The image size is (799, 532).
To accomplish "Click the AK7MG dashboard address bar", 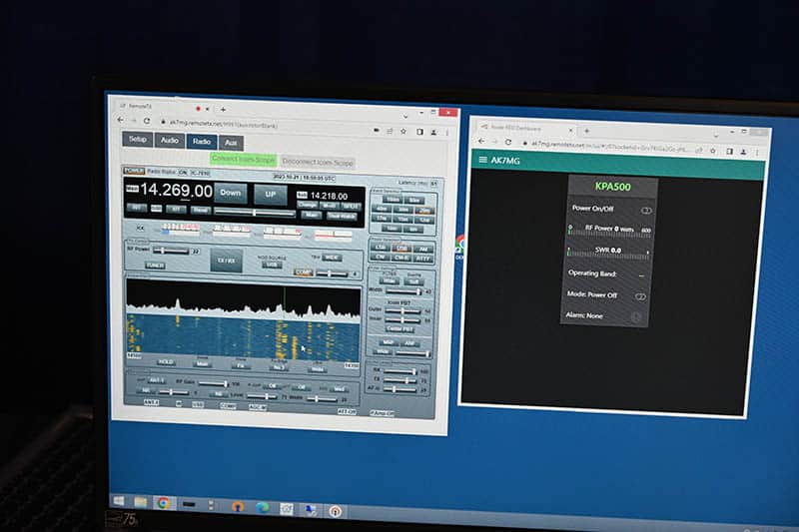I will [609, 147].
